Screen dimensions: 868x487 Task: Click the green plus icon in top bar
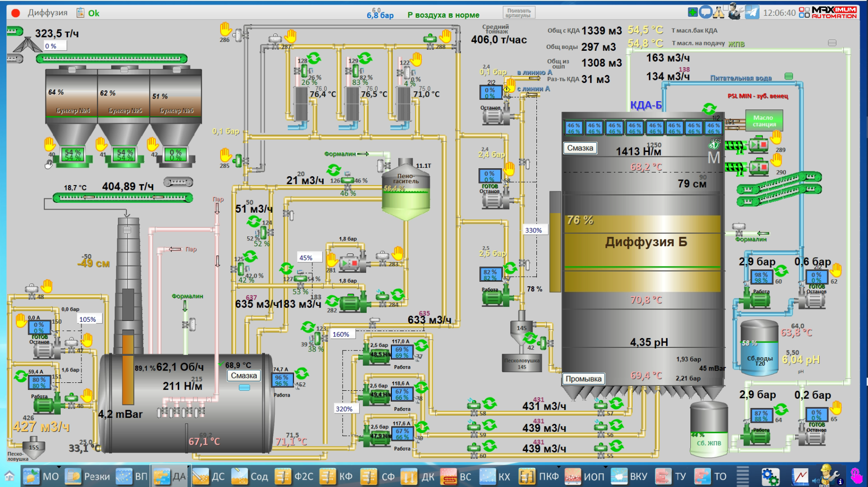[693, 12]
